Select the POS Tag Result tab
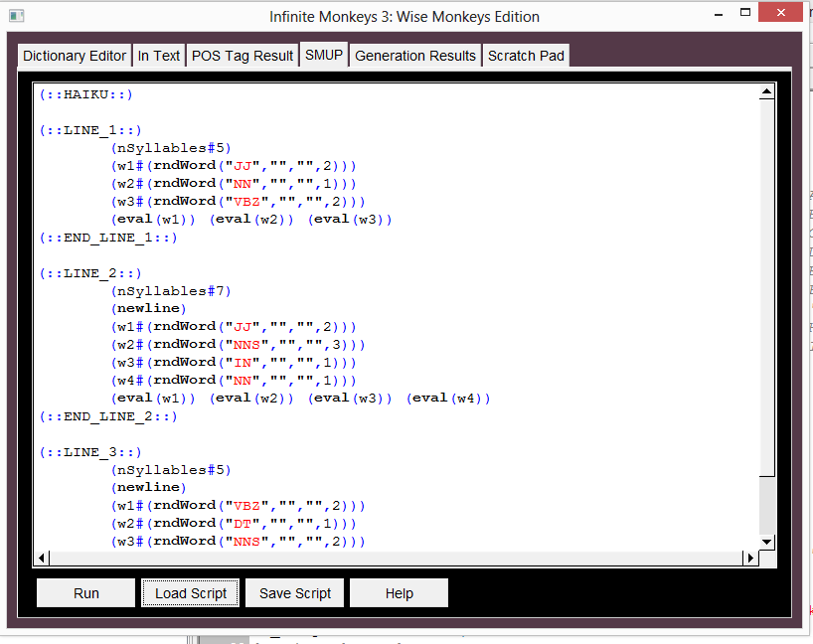Image resolution: width=813 pixels, height=644 pixels. pos(242,56)
